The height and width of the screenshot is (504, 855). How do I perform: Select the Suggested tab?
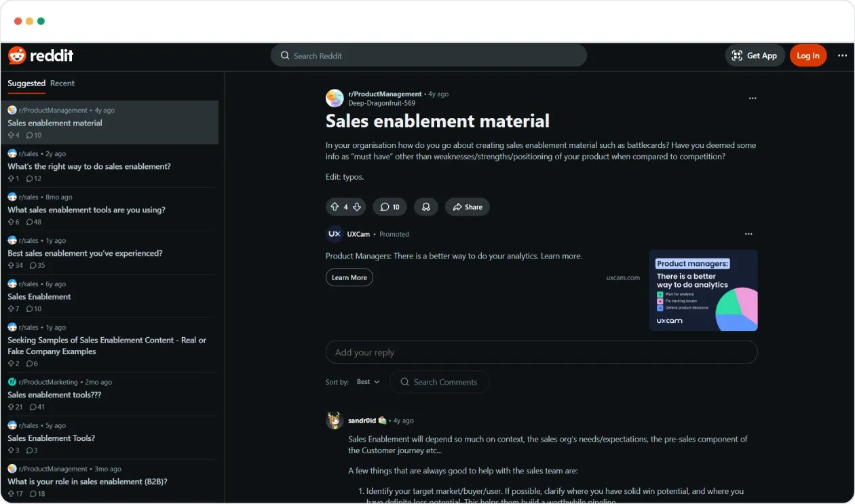[26, 83]
